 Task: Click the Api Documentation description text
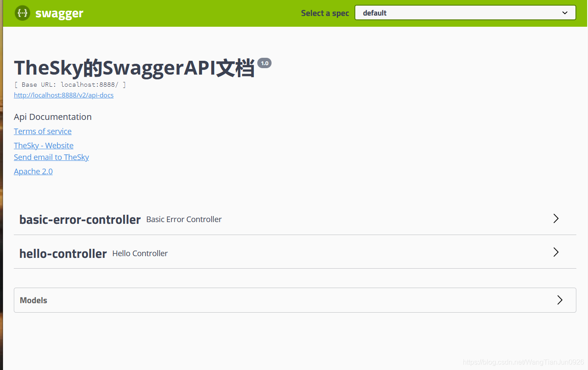click(x=53, y=117)
